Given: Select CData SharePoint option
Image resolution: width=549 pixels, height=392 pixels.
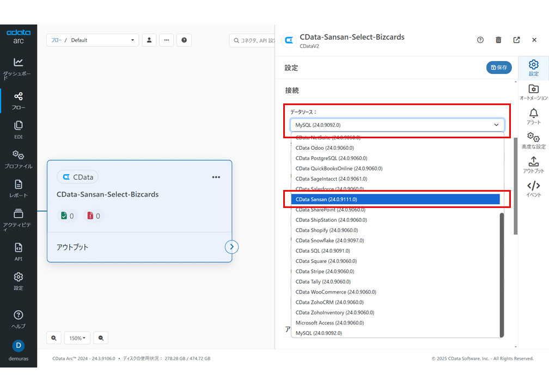Looking at the screenshot, I should [x=395, y=210].
